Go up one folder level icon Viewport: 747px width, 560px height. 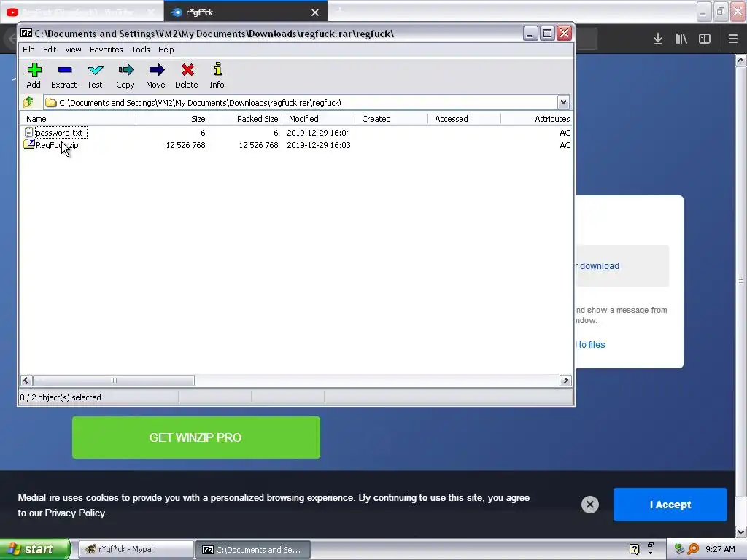click(28, 102)
